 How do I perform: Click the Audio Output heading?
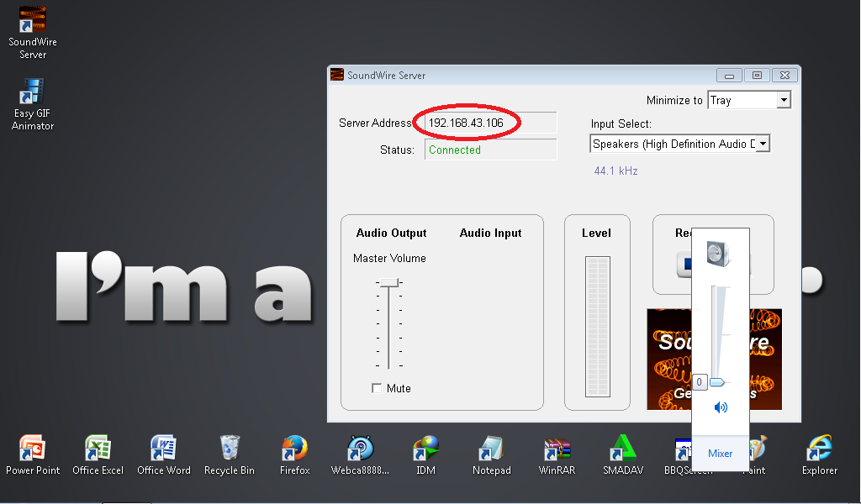point(391,233)
